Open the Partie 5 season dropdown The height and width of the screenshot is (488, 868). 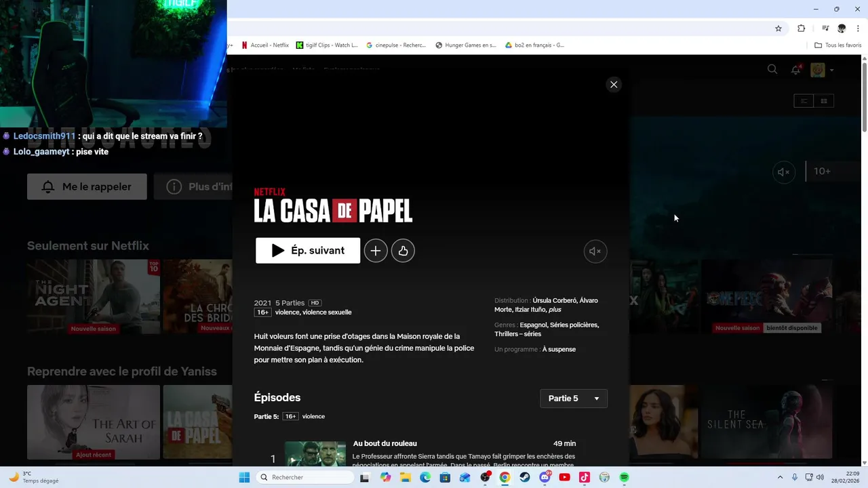pyautogui.click(x=574, y=399)
